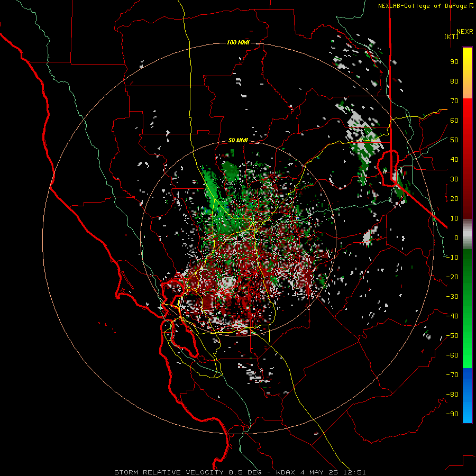Click the gray zero-velocity segment of the color bar

click(x=467, y=234)
